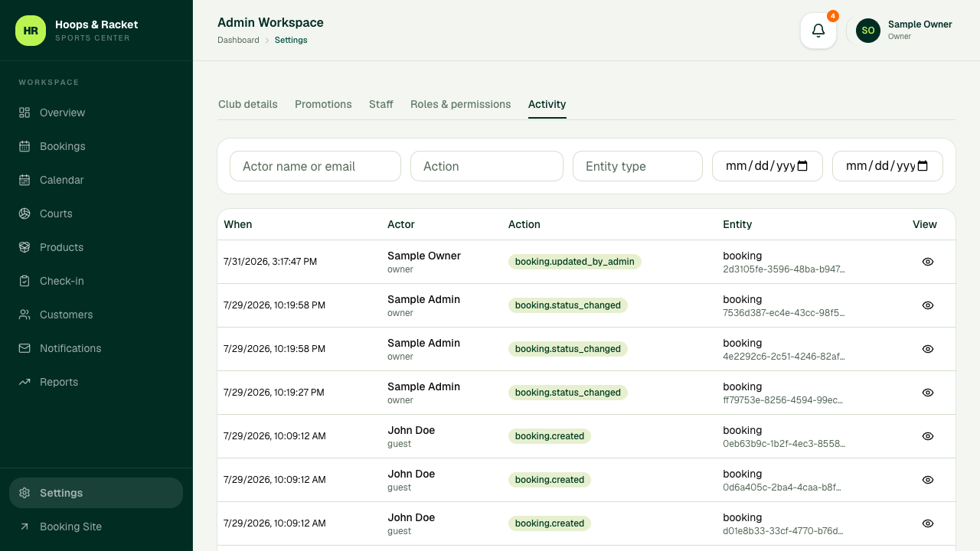View entry for booking 0eb63b9c

pos(928,436)
